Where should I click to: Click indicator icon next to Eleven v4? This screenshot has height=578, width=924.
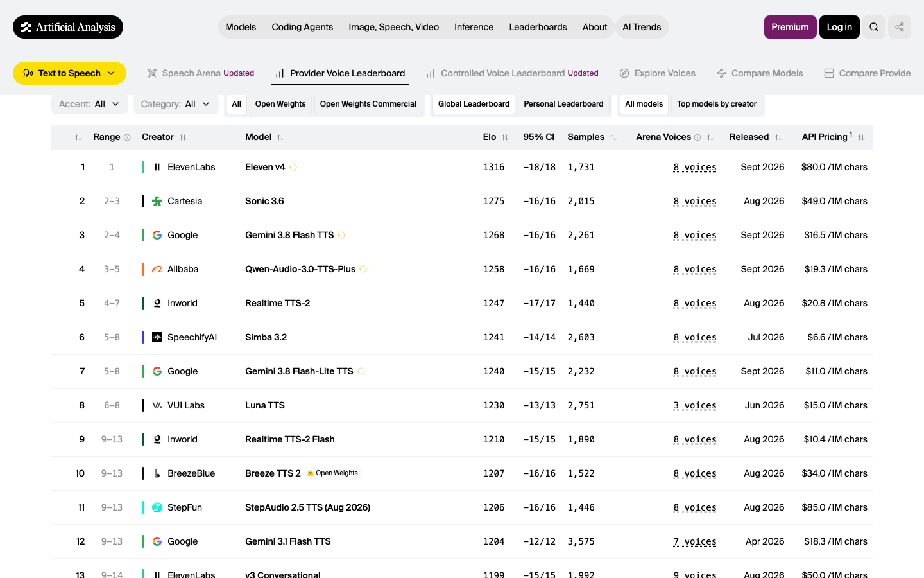point(293,167)
